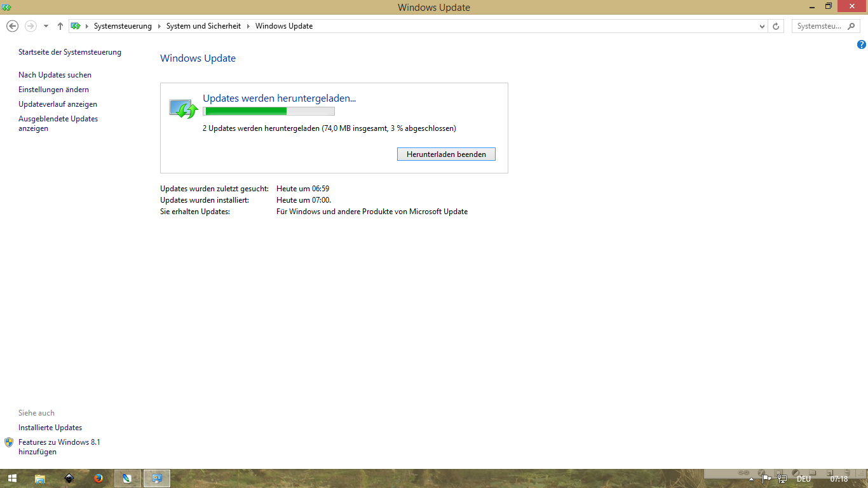Open Startseite der Systemsteuerung
The image size is (868, 488).
coord(70,52)
